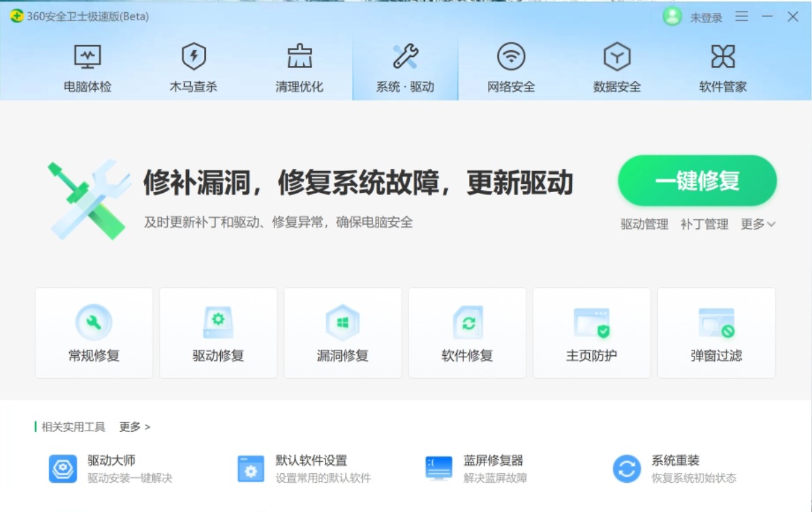This screenshot has height=512, width=812.
Task: Launch the 系统重装 refresh icon
Action: pyautogui.click(x=626, y=469)
